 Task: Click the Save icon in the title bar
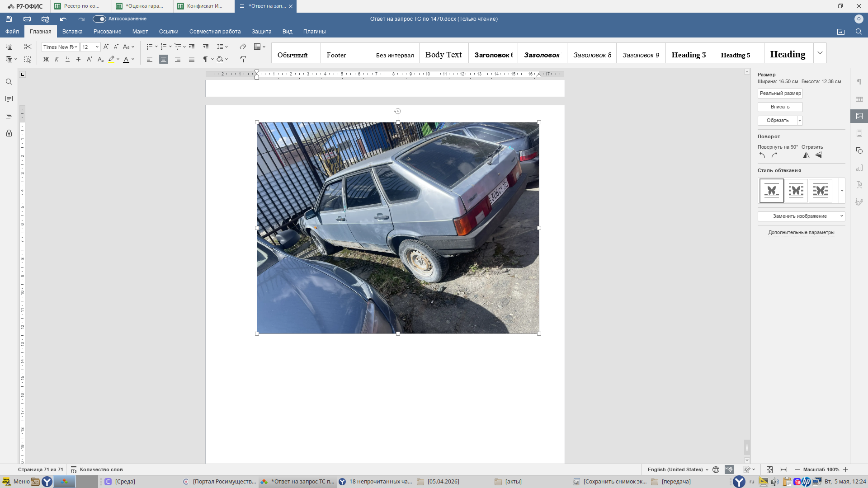pos(9,19)
